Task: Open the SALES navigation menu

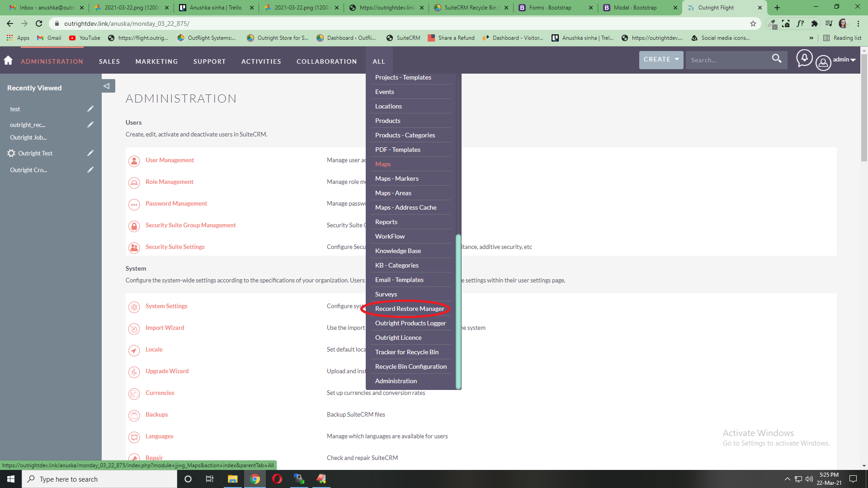Action: [109, 61]
